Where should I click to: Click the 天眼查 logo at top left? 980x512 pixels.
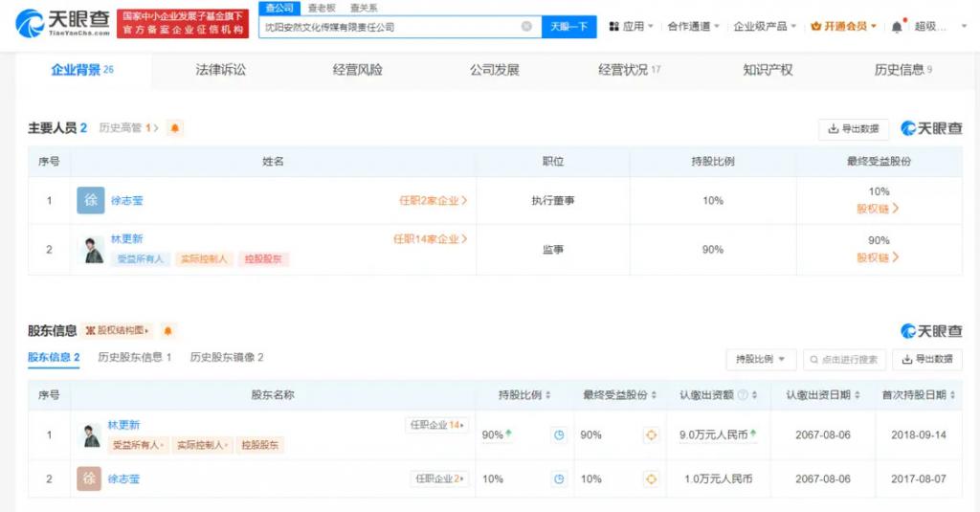coord(62,24)
